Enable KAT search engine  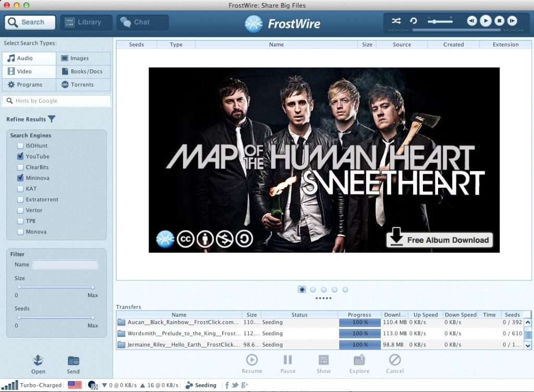(20, 189)
